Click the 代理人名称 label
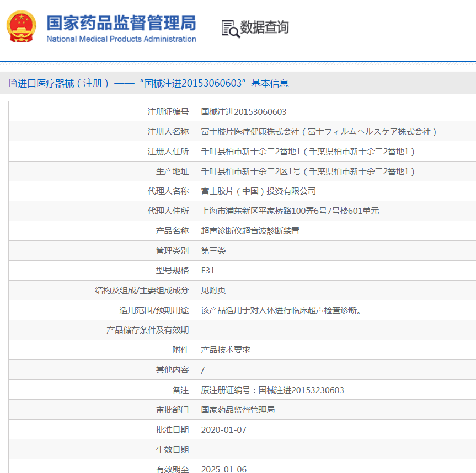Viewport: 476px width, 473px height. click(x=168, y=191)
